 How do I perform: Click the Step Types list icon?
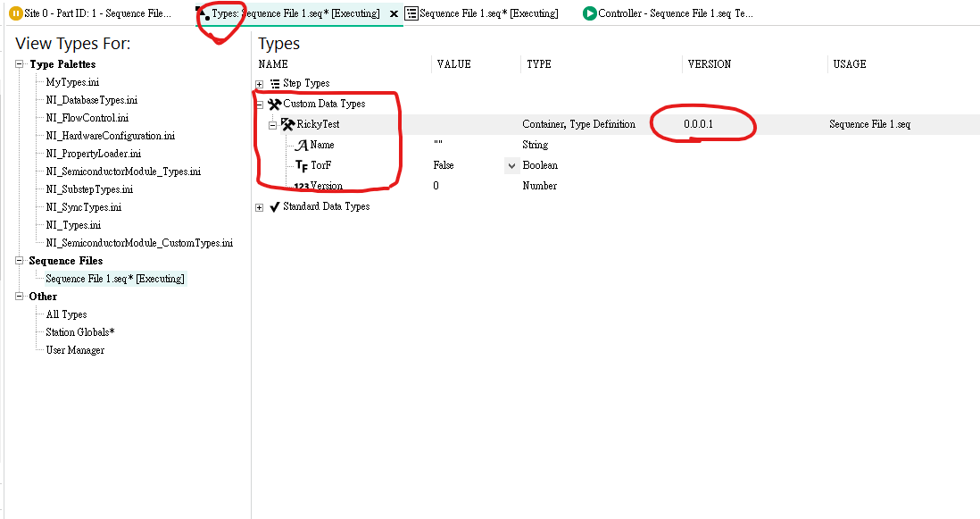(x=274, y=84)
